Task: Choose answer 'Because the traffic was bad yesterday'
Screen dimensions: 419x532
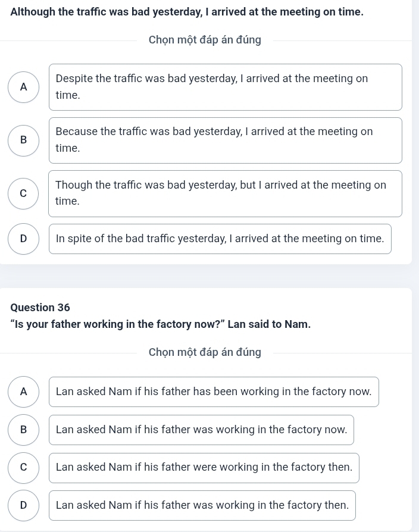Action: pos(226,140)
